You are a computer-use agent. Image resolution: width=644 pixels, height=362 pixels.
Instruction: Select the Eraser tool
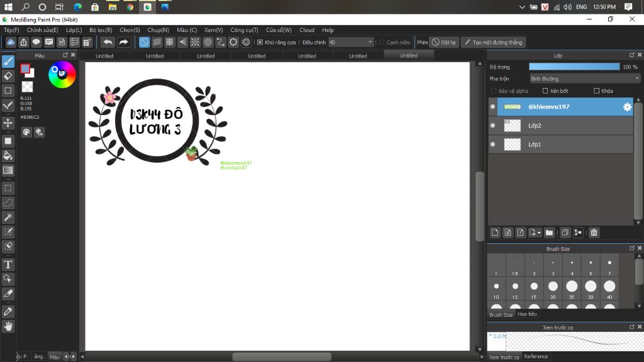pyautogui.click(x=8, y=76)
